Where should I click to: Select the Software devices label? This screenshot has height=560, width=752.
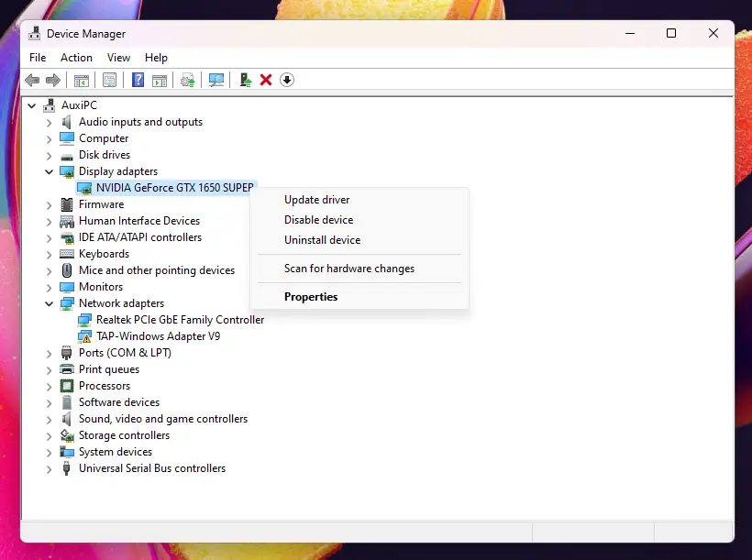[x=119, y=402]
